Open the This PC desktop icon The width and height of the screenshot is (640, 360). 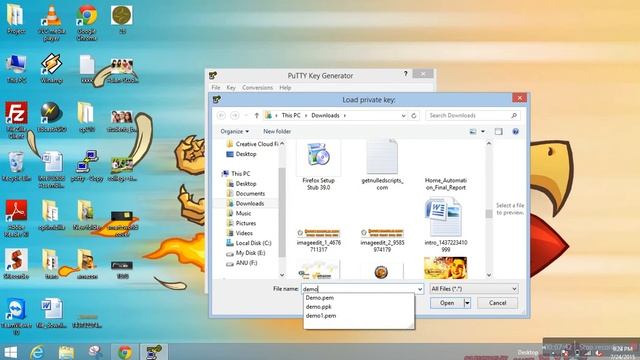pos(16,69)
